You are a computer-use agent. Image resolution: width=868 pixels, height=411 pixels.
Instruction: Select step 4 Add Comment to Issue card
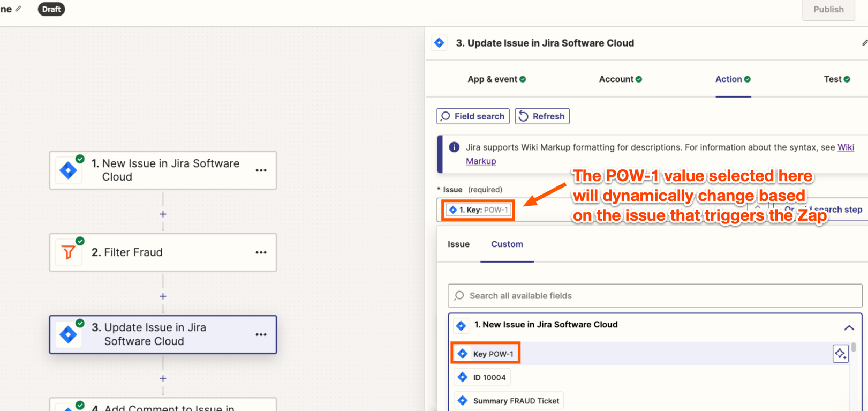coord(163,405)
